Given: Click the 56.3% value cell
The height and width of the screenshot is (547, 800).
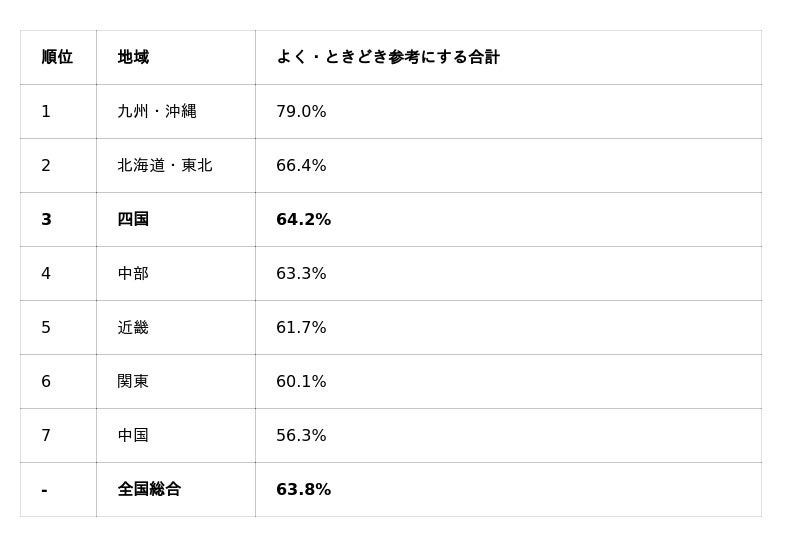Looking at the screenshot, I should tap(301, 436).
